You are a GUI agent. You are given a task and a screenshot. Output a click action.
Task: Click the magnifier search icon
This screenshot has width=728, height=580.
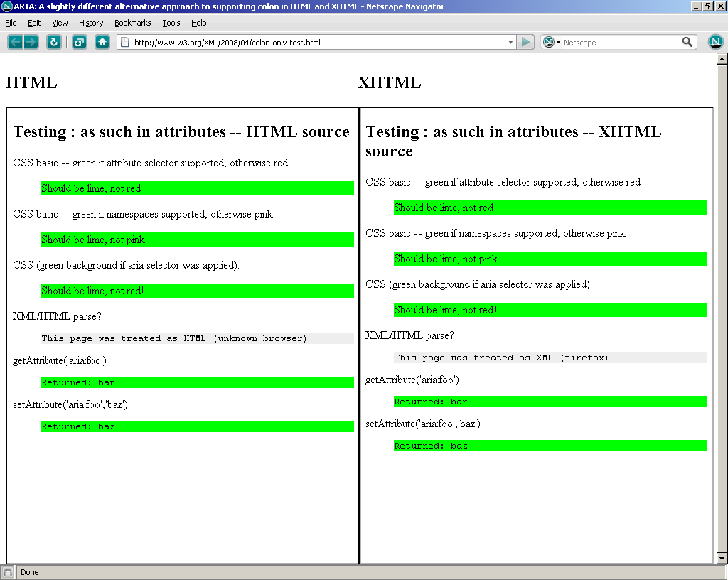(687, 42)
